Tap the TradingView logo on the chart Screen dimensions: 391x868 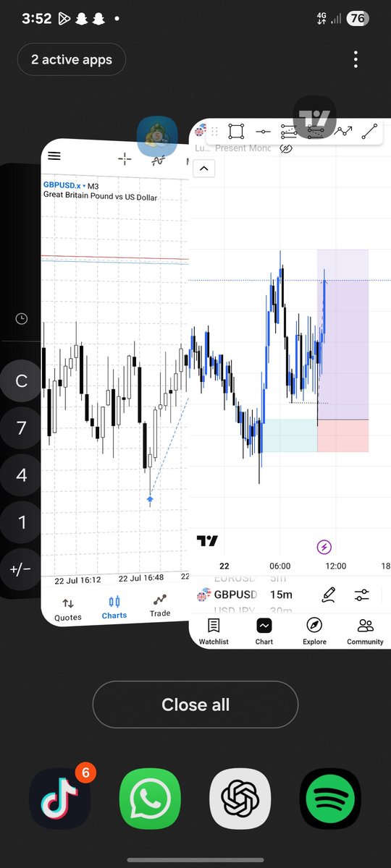coord(207,541)
